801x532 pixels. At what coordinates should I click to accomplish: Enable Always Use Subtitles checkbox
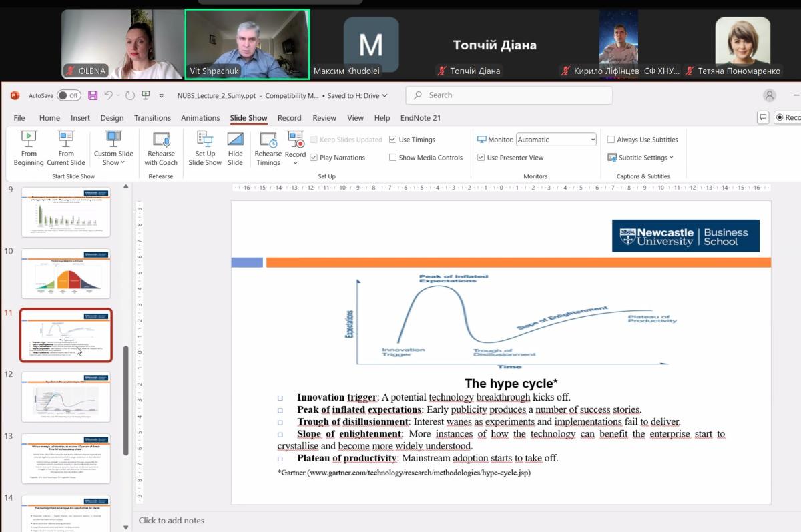[611, 140]
